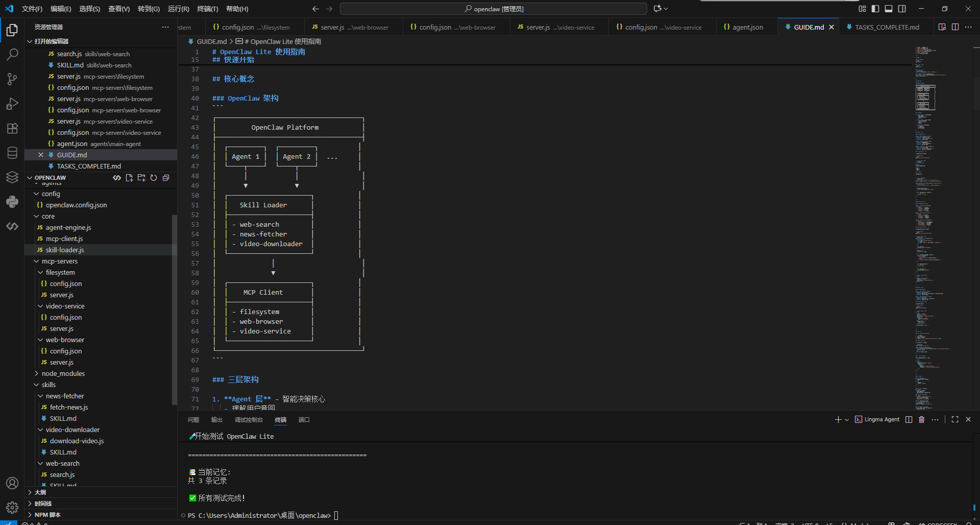Click New File icon in OPENCLAW header
The width and height of the screenshot is (980, 525).
[x=129, y=178]
